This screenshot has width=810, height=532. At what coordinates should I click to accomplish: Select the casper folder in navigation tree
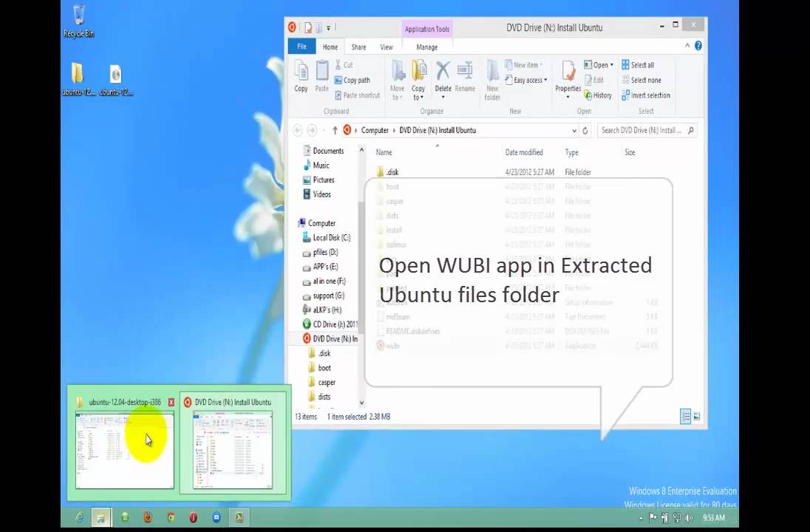coord(321,382)
